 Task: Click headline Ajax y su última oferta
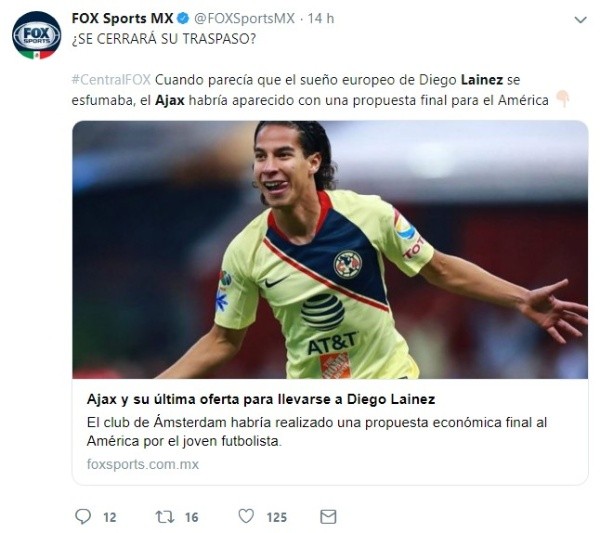261,399
